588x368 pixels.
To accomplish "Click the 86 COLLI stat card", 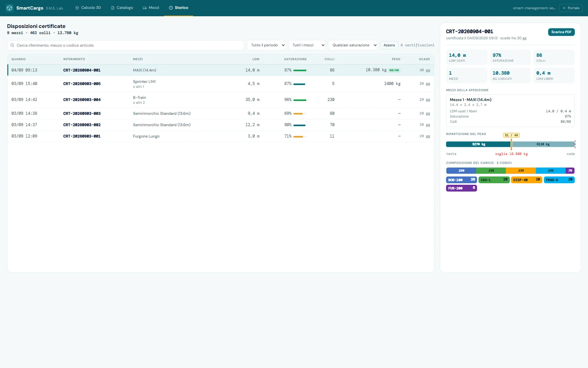I will [x=554, y=57].
